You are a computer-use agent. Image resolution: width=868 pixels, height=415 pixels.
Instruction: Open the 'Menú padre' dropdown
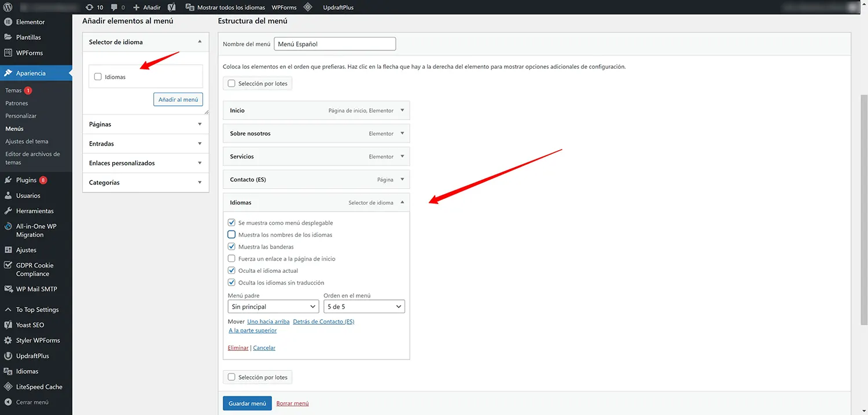(x=273, y=307)
